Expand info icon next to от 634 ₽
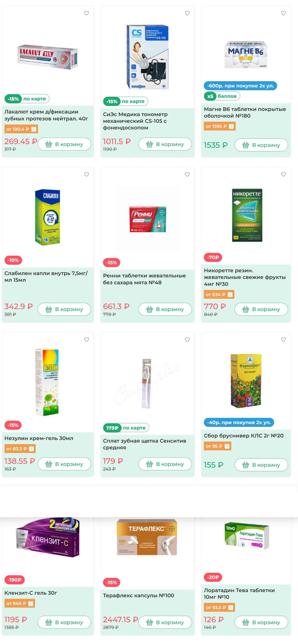The width and height of the screenshot is (298, 644). [x=230, y=294]
